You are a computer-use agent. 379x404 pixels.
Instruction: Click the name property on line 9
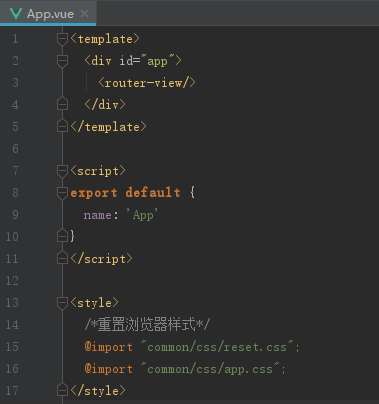(98, 215)
